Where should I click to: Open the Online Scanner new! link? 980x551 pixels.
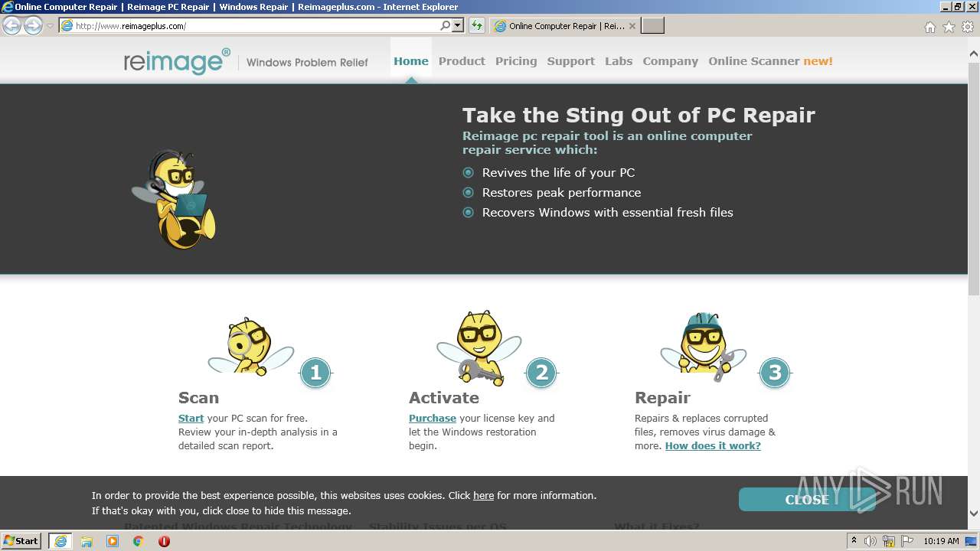point(770,61)
